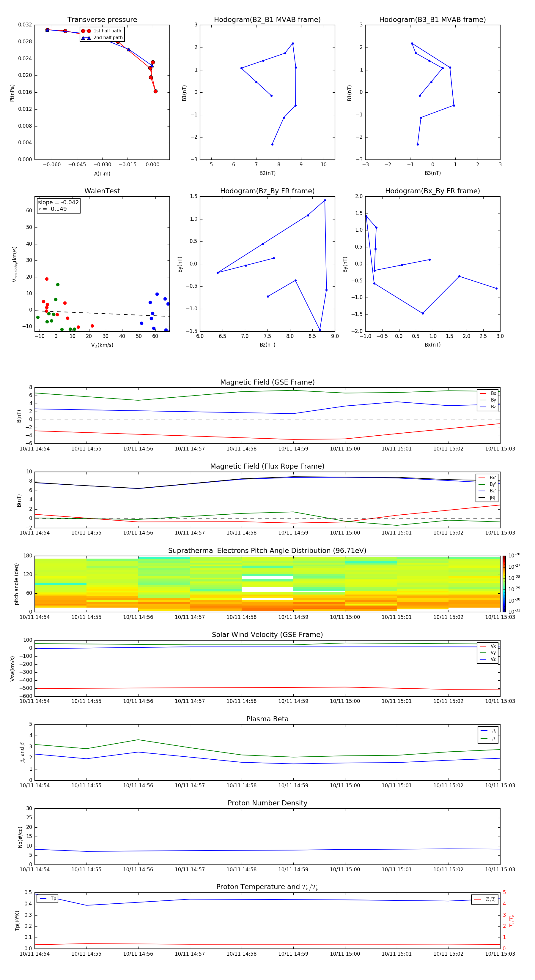Viewport: 535px width, 980px height.
Task: Click the "A(T·m)" x-axis label
Action: (102, 173)
